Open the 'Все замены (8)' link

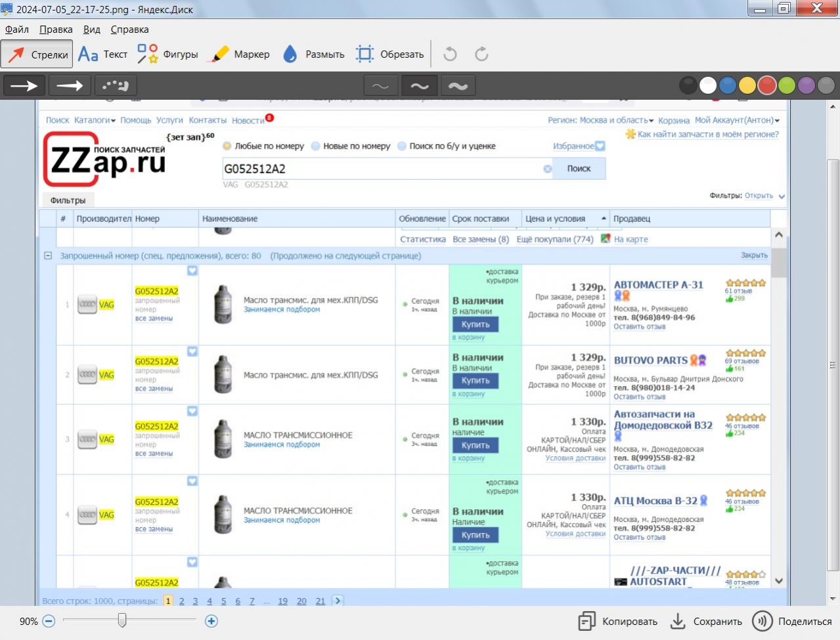pos(481,240)
